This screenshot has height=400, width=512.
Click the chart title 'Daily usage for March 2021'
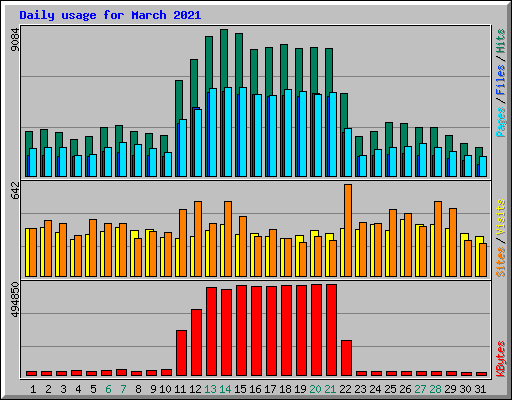tap(110, 15)
